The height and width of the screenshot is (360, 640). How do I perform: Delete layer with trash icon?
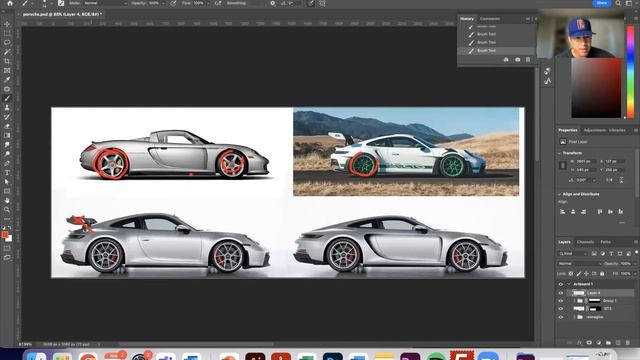(x=628, y=343)
